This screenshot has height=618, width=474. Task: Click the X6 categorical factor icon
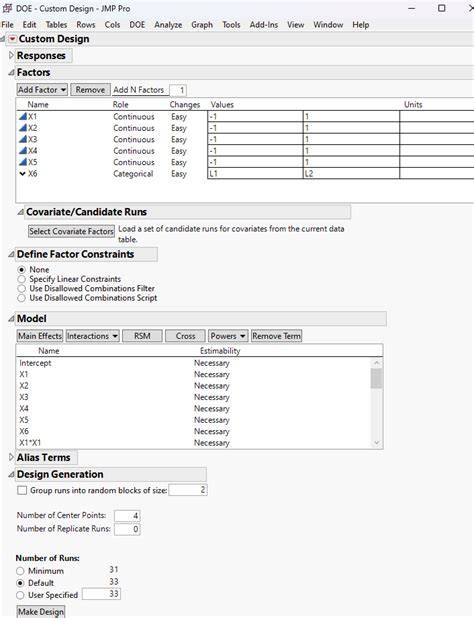[22, 173]
